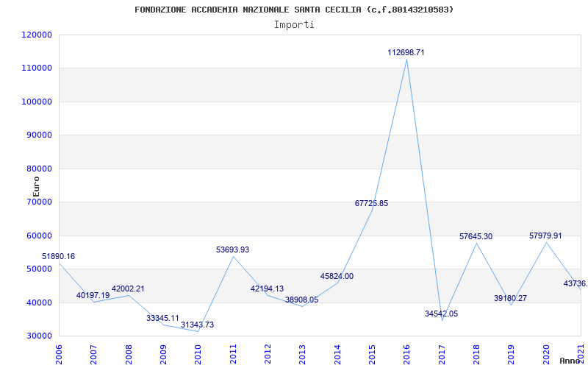Click the line peak point at 2016
588x368 pixels.
(407, 59)
